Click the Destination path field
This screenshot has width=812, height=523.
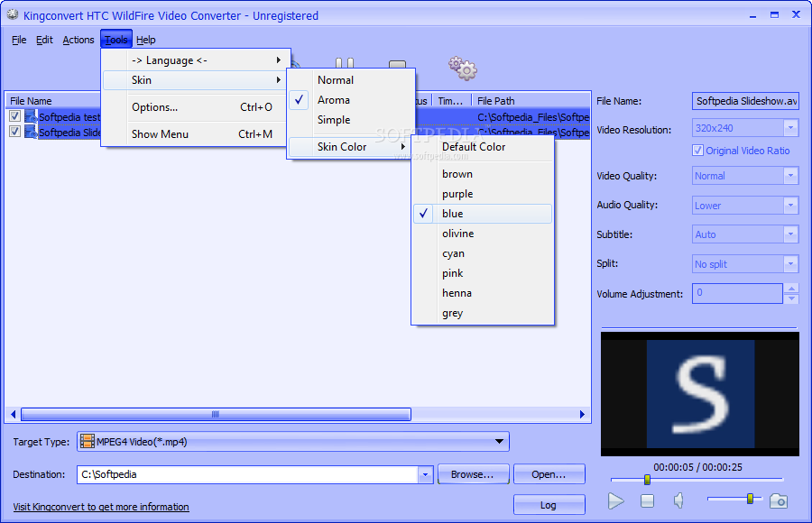point(247,474)
